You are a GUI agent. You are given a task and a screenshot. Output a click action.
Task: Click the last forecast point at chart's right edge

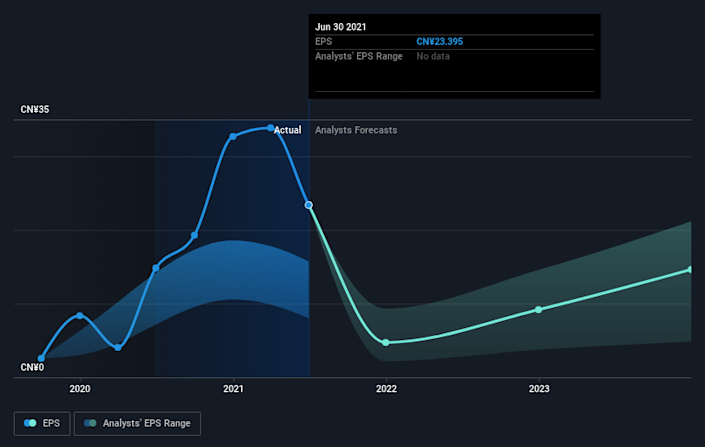(x=690, y=269)
